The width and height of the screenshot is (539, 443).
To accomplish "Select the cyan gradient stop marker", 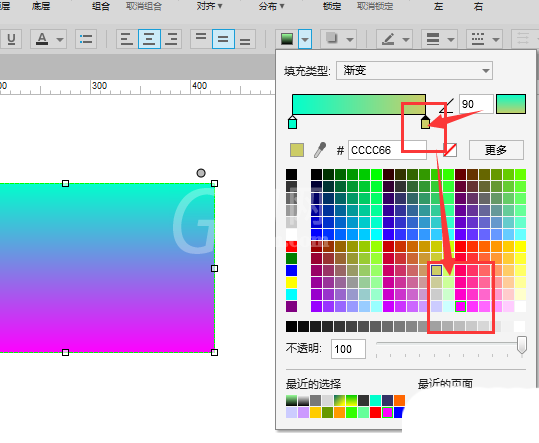I will click(x=292, y=122).
